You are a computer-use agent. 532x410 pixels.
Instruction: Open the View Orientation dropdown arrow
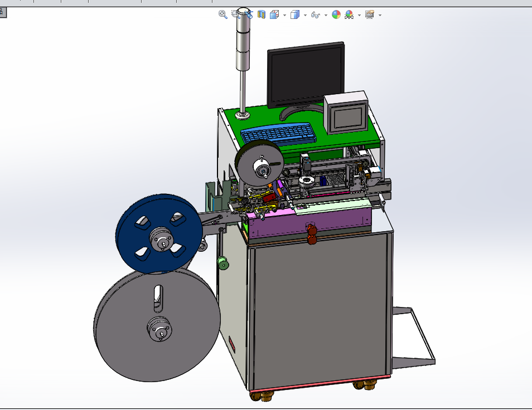click(x=284, y=15)
